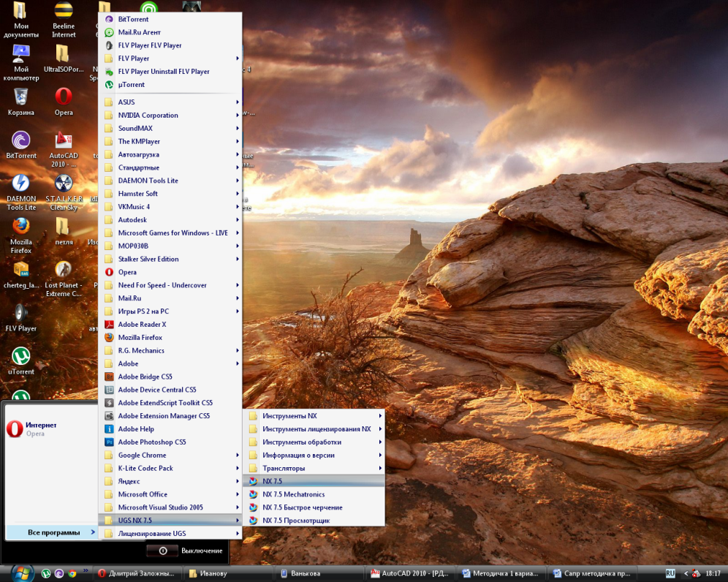728x582 pixels.
Task: Expand Microsoft Office program folder
Action: point(170,494)
